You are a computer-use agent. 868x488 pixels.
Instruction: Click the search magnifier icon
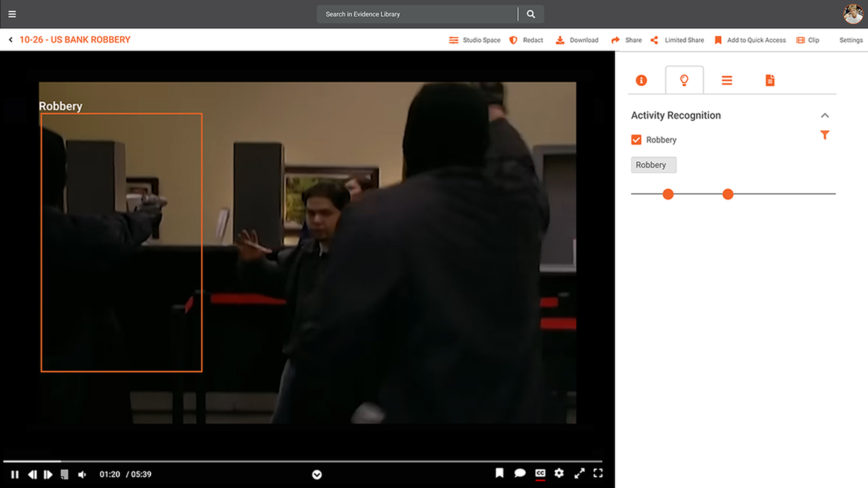(531, 14)
